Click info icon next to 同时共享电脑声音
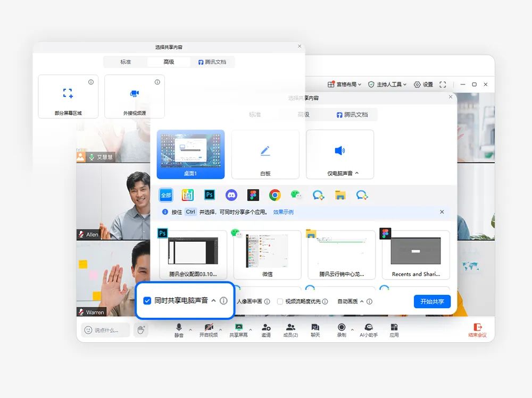532x398 pixels. click(x=223, y=301)
